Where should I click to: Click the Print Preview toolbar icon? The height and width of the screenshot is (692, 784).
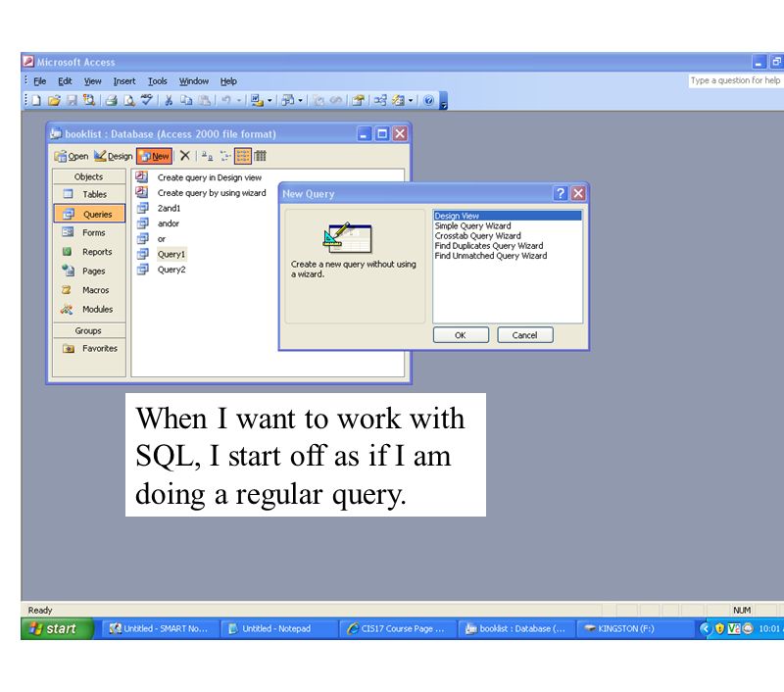tap(129, 101)
